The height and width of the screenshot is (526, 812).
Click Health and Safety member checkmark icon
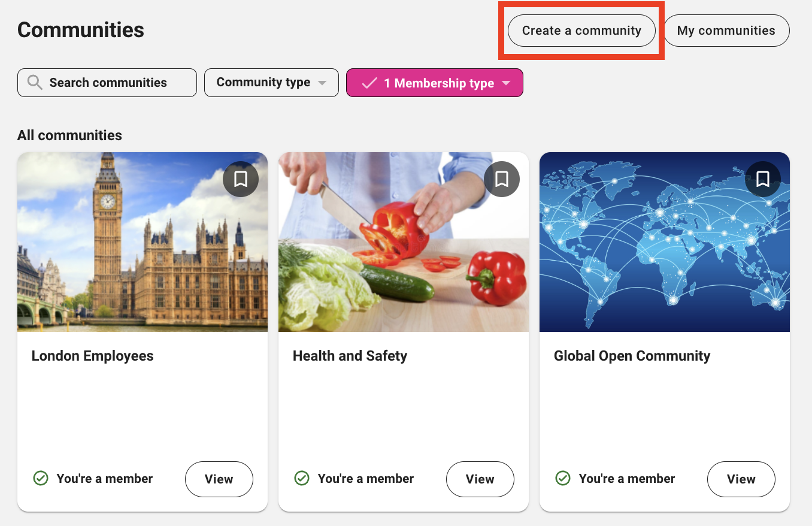click(x=302, y=478)
